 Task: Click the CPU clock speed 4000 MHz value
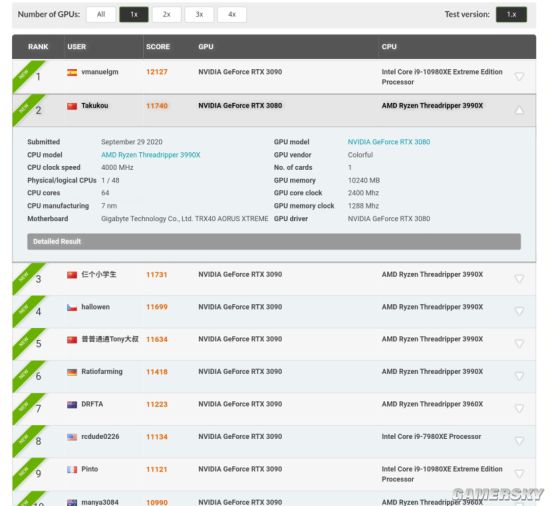[117, 167]
